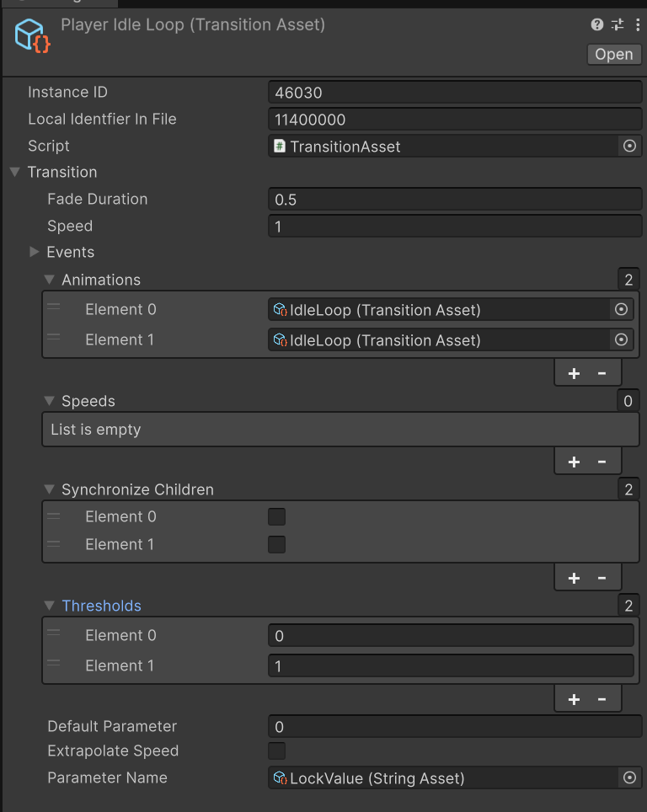Enable the Extrapolate Speed checkbox

[x=276, y=751]
